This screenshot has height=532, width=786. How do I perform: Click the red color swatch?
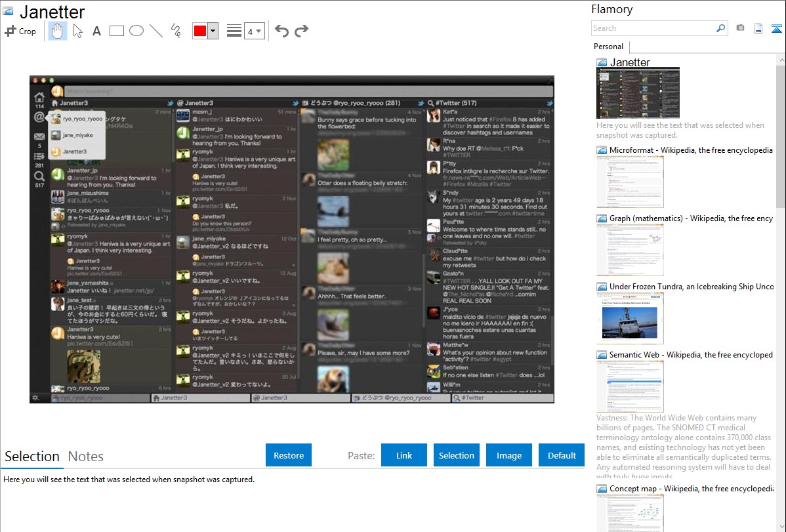click(x=200, y=31)
